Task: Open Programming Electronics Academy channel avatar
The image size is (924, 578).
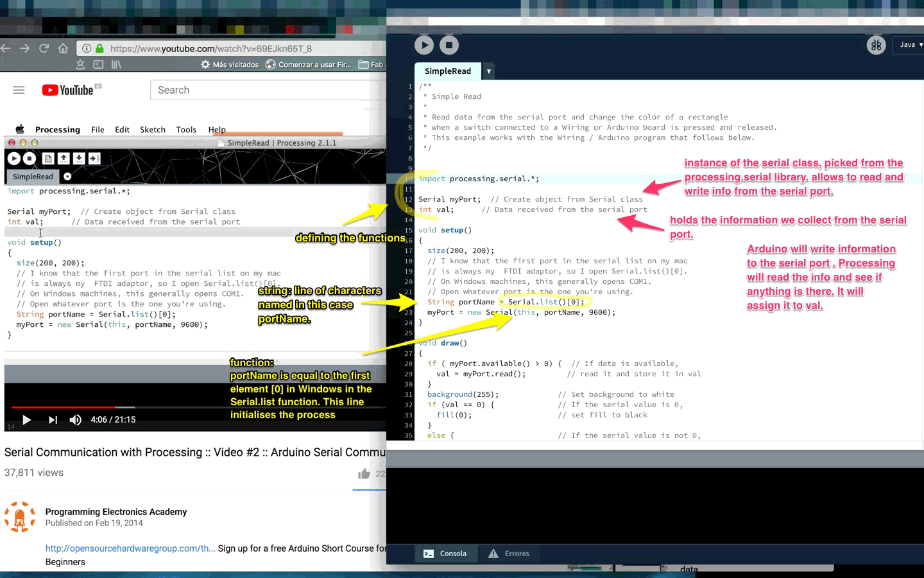Action: tap(20, 517)
